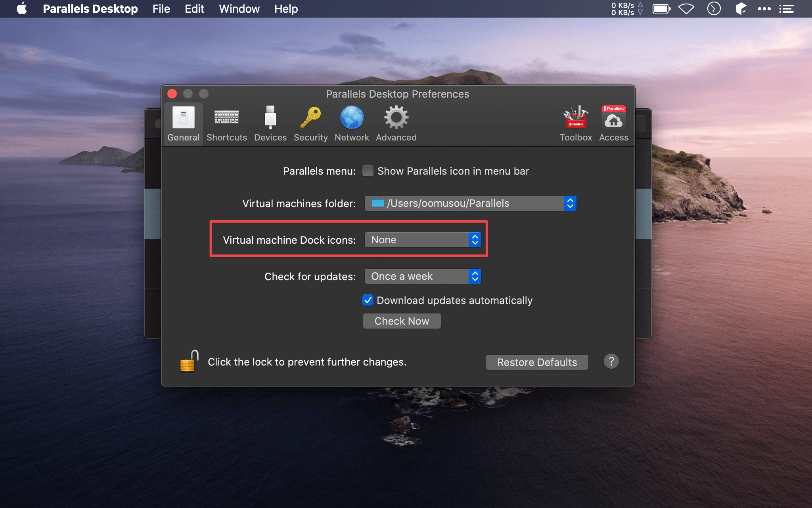Open Parallels Access pane
The height and width of the screenshot is (508, 812).
tap(613, 124)
